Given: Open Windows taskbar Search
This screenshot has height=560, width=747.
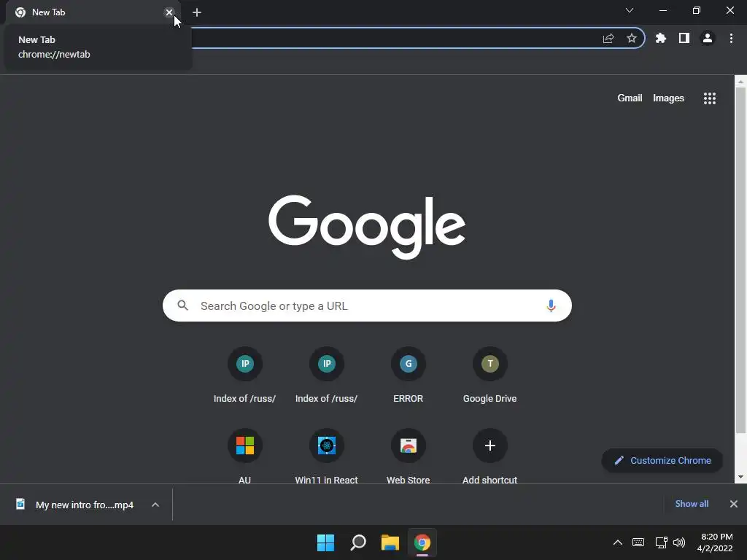Looking at the screenshot, I should pos(357,542).
